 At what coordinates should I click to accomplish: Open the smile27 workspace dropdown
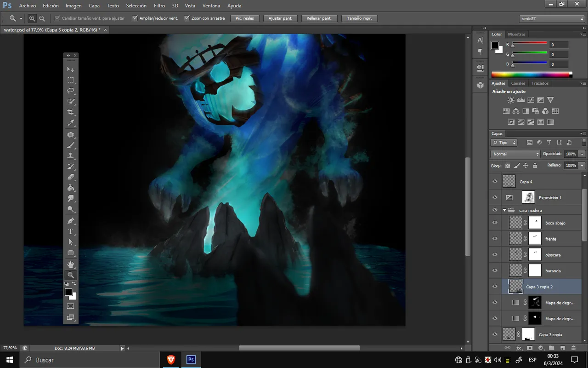(x=552, y=18)
